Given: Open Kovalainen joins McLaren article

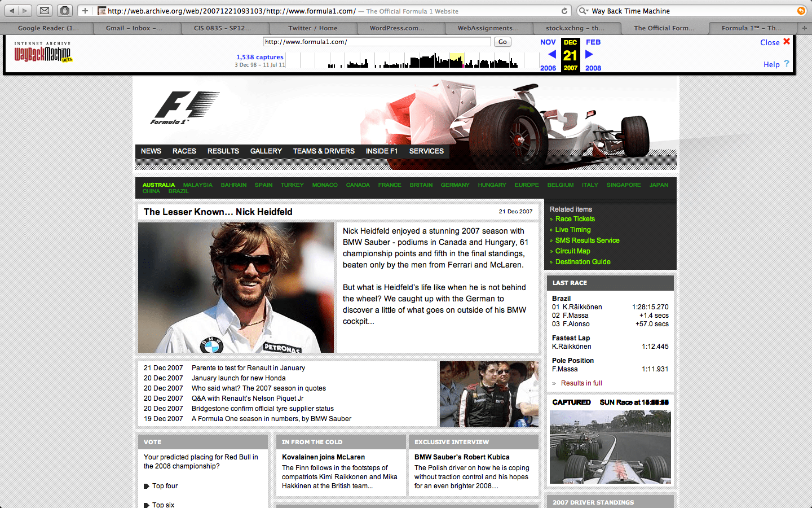Looking at the screenshot, I should (323, 457).
